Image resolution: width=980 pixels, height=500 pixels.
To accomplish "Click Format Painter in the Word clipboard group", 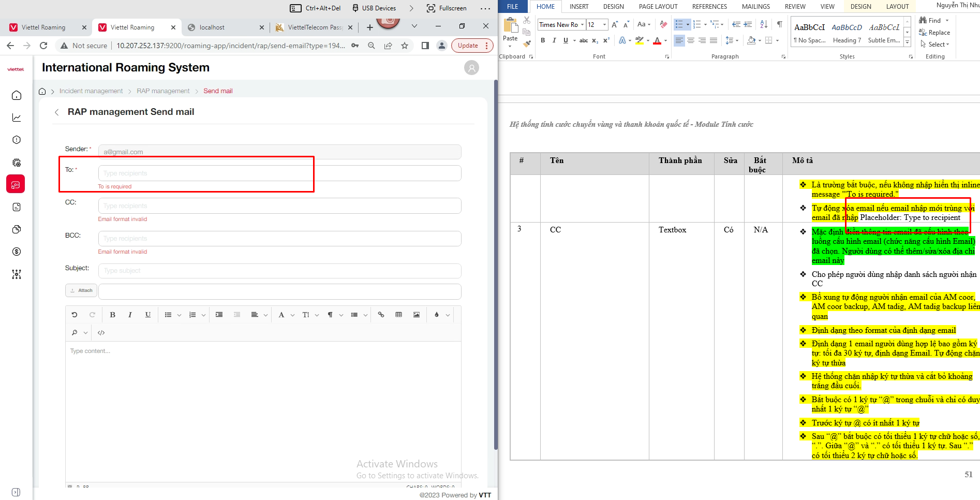I will [527, 44].
